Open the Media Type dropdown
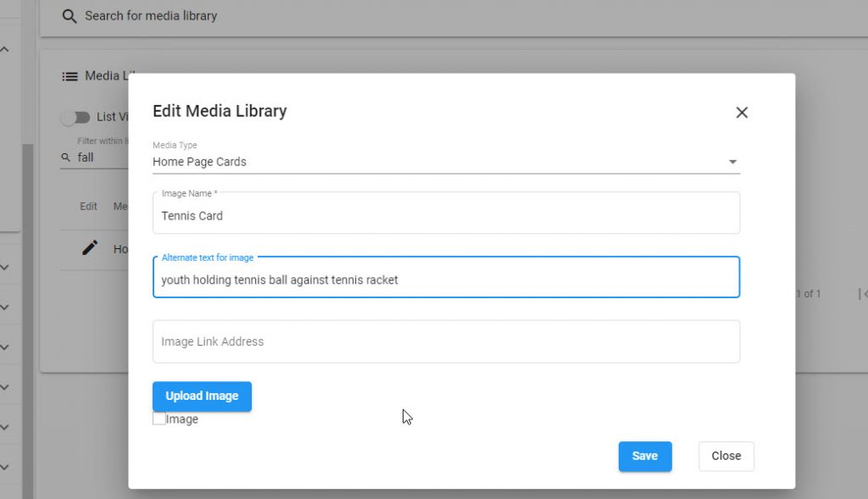The width and height of the screenshot is (868, 499). (x=446, y=162)
